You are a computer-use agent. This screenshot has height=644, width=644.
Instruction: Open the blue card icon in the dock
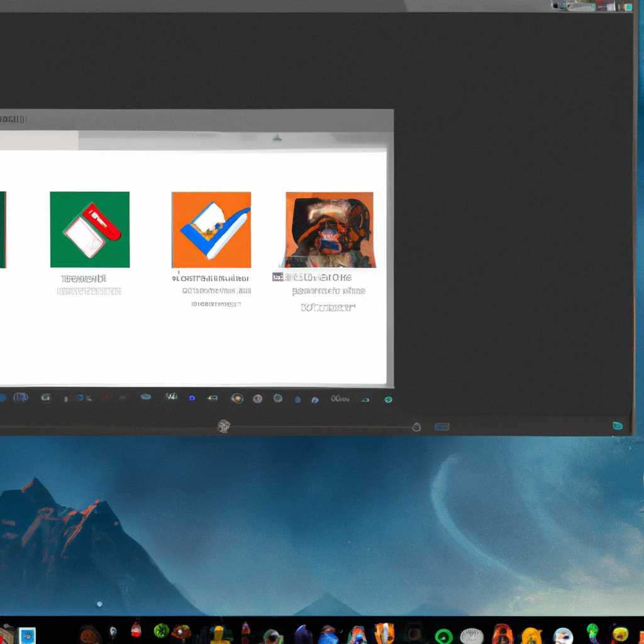28,635
